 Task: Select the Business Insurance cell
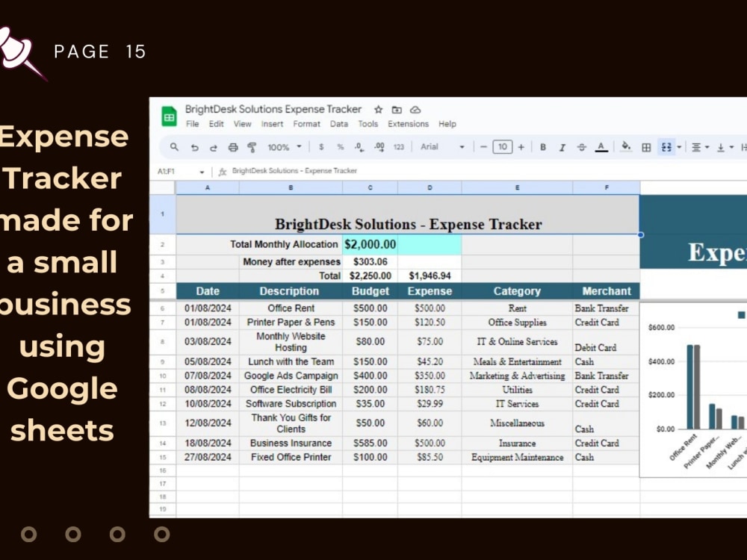291,443
